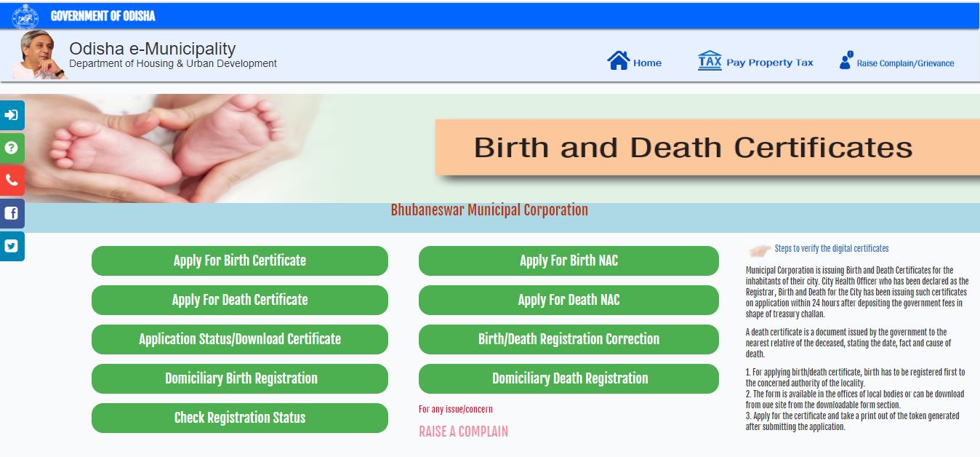Screen dimensions: 980x457
Task: Open Pay Property Tax link
Action: (770, 63)
